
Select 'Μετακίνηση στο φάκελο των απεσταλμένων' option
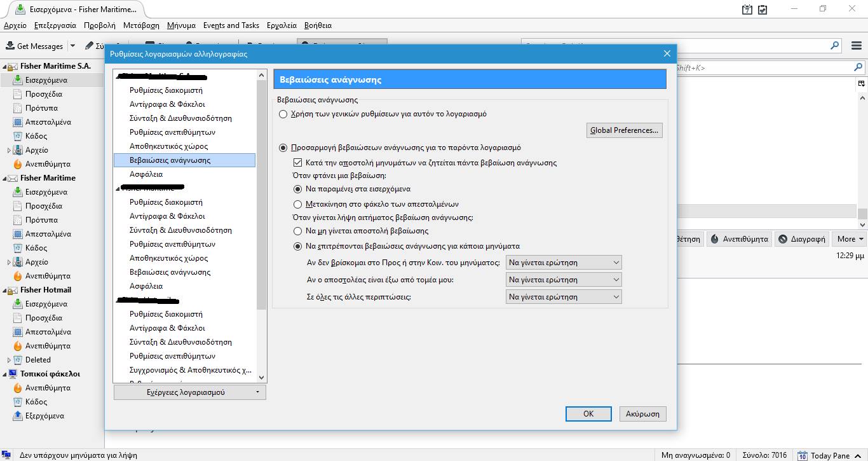click(x=297, y=205)
